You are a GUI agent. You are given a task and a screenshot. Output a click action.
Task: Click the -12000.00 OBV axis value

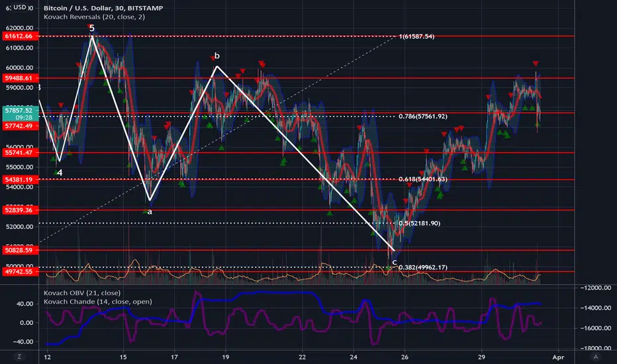point(596,288)
